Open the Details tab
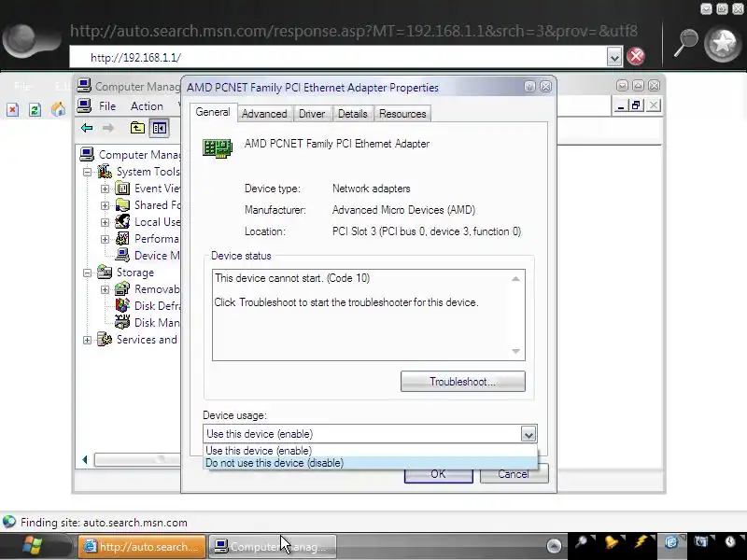Viewport: 747px width, 560px height. pos(353,114)
